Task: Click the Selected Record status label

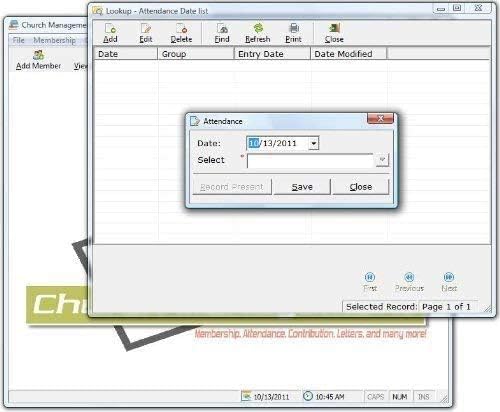Action: coord(381,307)
